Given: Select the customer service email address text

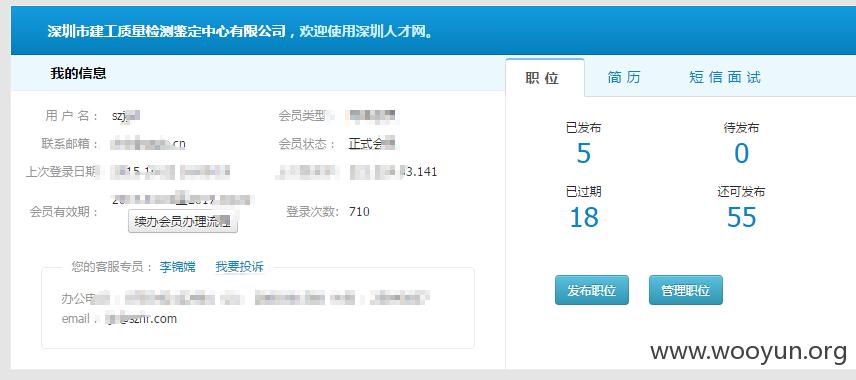Looking at the screenshot, I should click(141, 319).
